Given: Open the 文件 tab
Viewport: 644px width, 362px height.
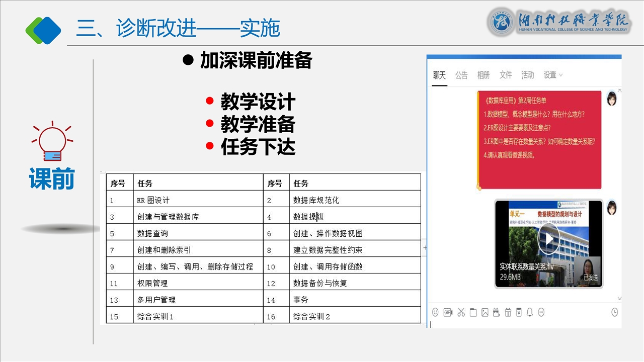Looking at the screenshot, I should (x=506, y=75).
